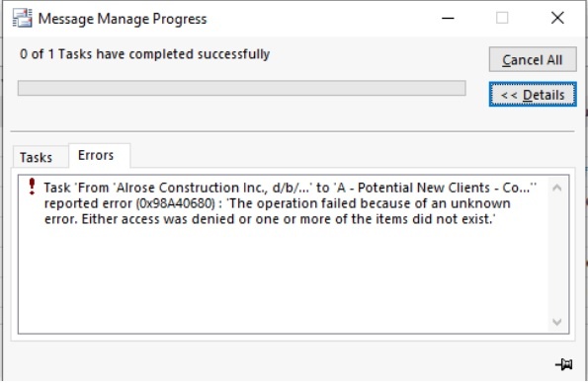Viewport: 588px width, 383px height.
Task: Click the Message Manage Progress title text
Action: click(x=123, y=19)
